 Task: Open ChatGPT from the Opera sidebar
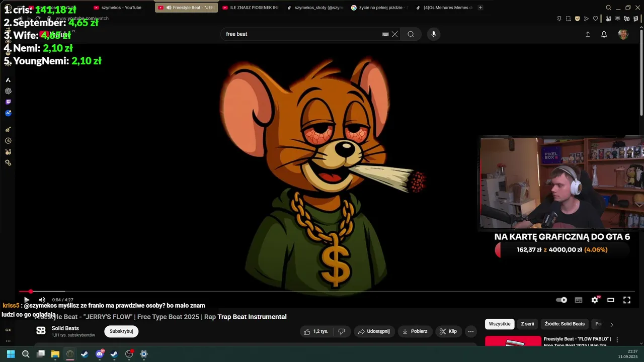[8, 91]
